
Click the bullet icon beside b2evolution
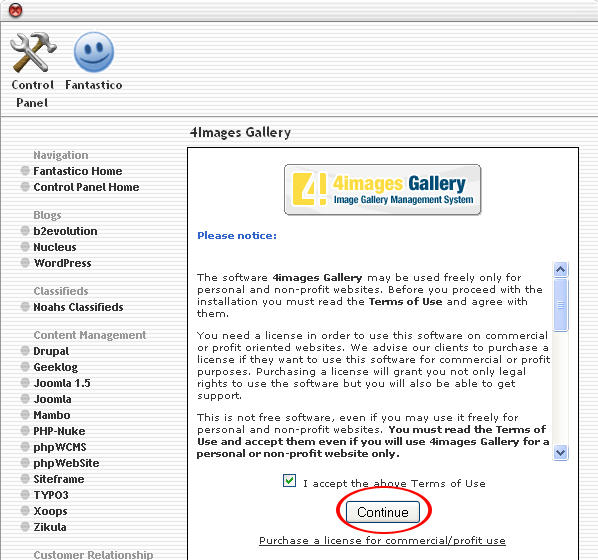pos(25,231)
